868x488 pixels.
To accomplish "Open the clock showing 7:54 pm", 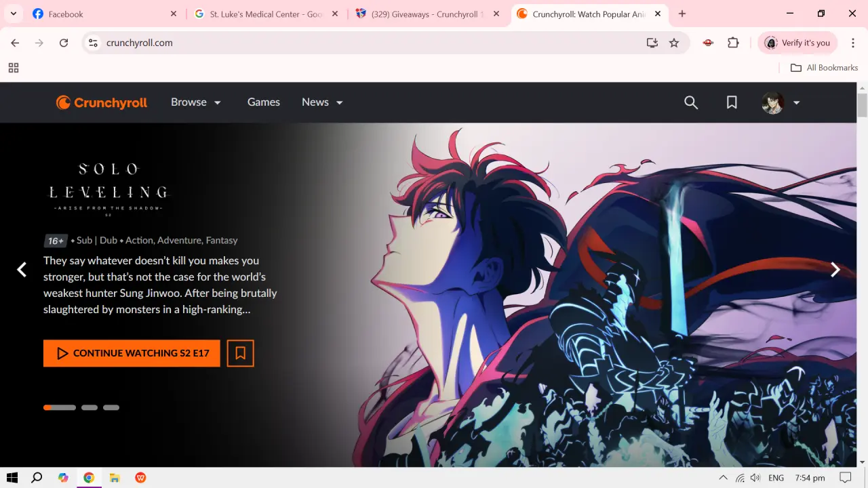I will click(x=810, y=478).
